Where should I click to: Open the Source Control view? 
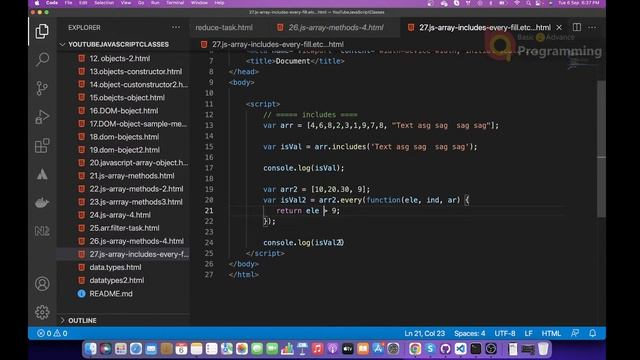(x=42, y=88)
